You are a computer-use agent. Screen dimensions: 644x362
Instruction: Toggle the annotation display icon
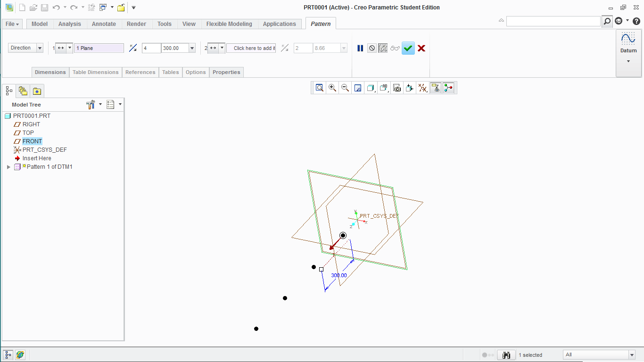[436, 88]
